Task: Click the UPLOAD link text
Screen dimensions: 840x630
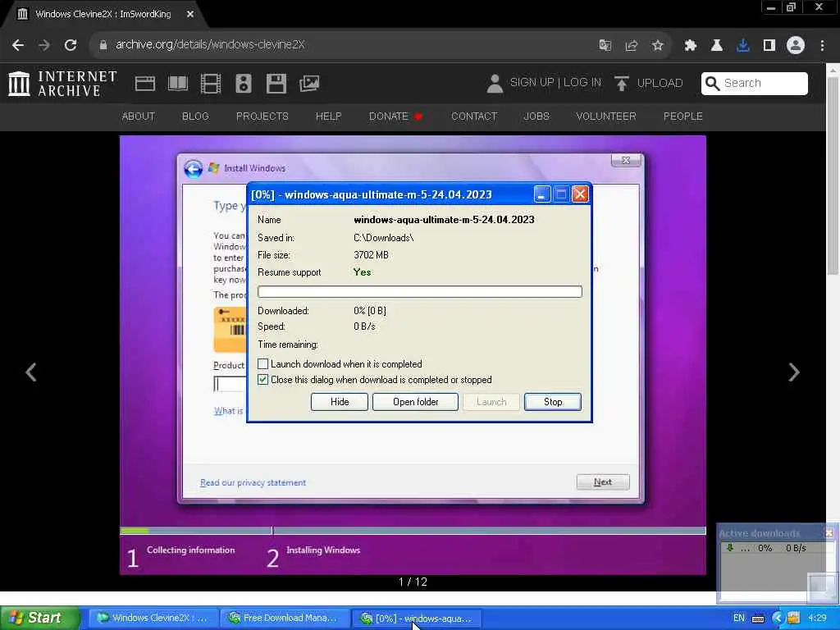Action: point(660,83)
